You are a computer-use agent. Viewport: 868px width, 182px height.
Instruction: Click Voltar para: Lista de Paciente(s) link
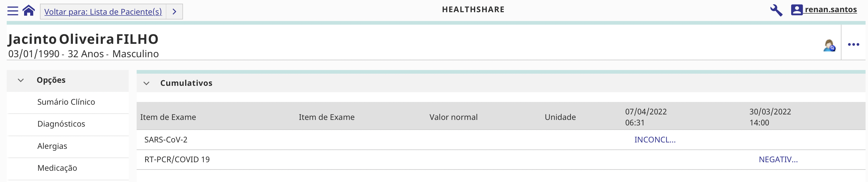click(103, 12)
